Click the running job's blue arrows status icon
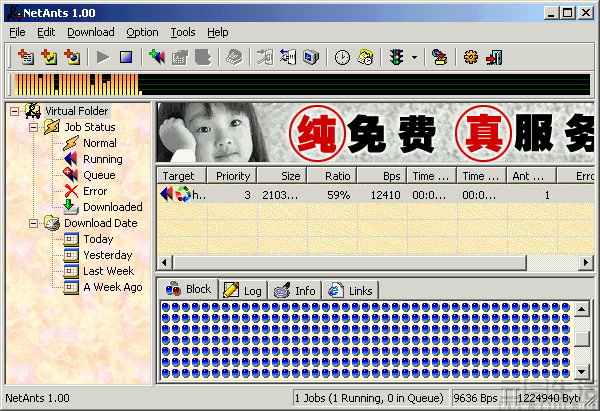Image resolution: width=600 pixels, height=411 pixels. point(166,194)
